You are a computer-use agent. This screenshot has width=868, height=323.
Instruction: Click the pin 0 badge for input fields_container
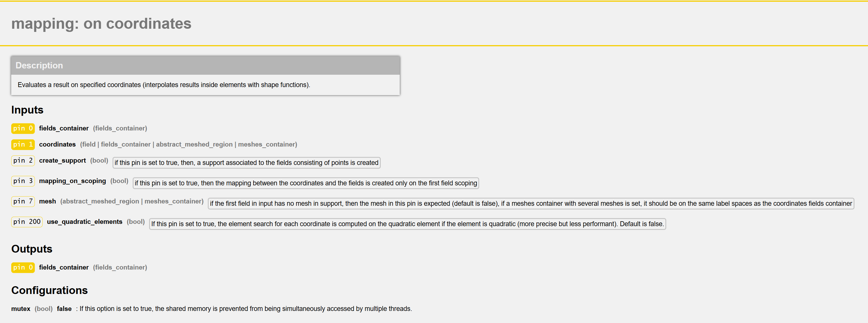[x=23, y=128]
